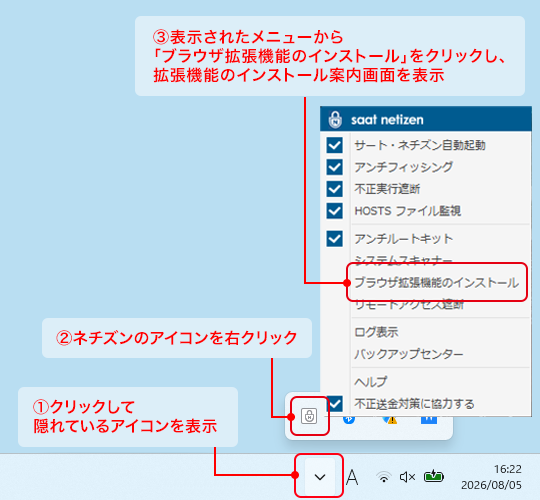Click the muted speaker volume icon

407,477
